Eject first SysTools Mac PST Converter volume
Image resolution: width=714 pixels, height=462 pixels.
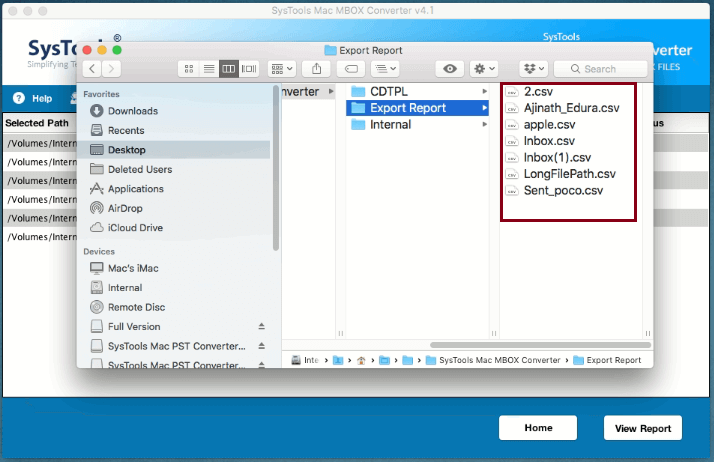pos(261,346)
